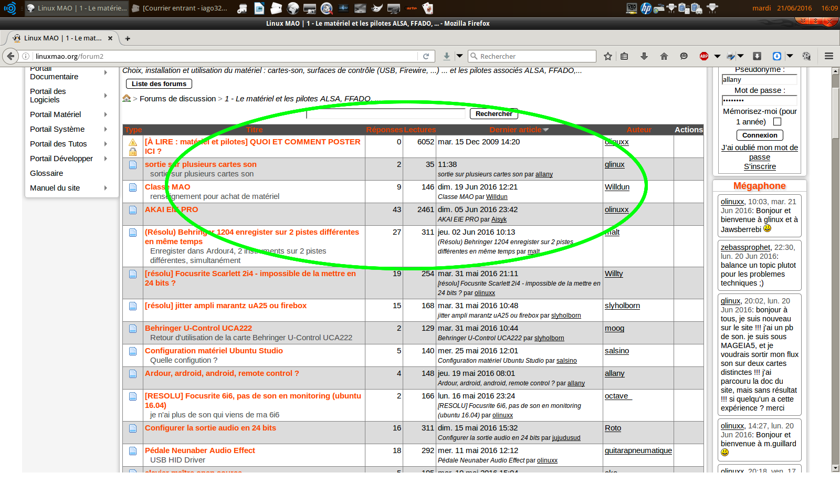This screenshot has width=840, height=504.
Task: Reload the page with the refresh icon
Action: click(x=426, y=56)
